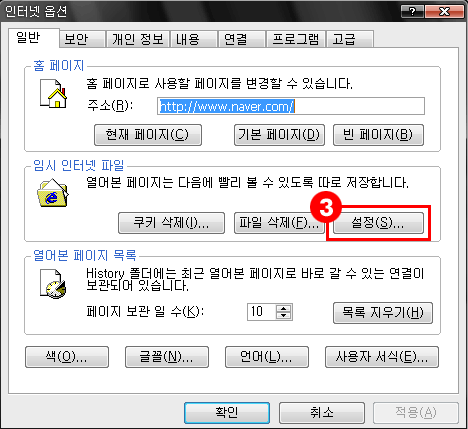Open the 색(O)... color settings
Viewport: 468px width, 429px height.
tap(67, 357)
